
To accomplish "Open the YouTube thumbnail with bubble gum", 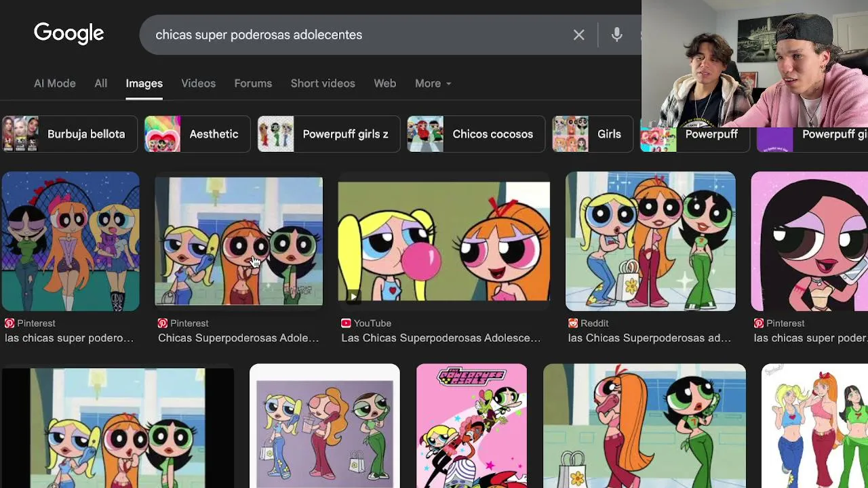I will [444, 241].
